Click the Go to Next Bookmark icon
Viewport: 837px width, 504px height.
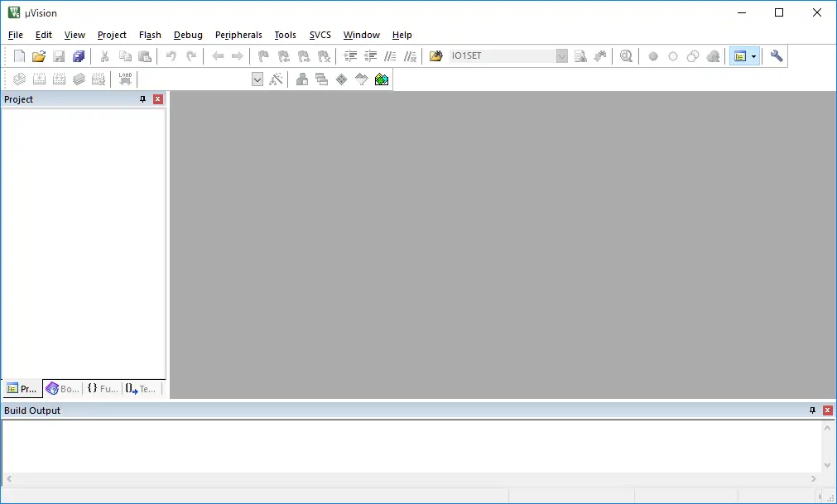303,56
